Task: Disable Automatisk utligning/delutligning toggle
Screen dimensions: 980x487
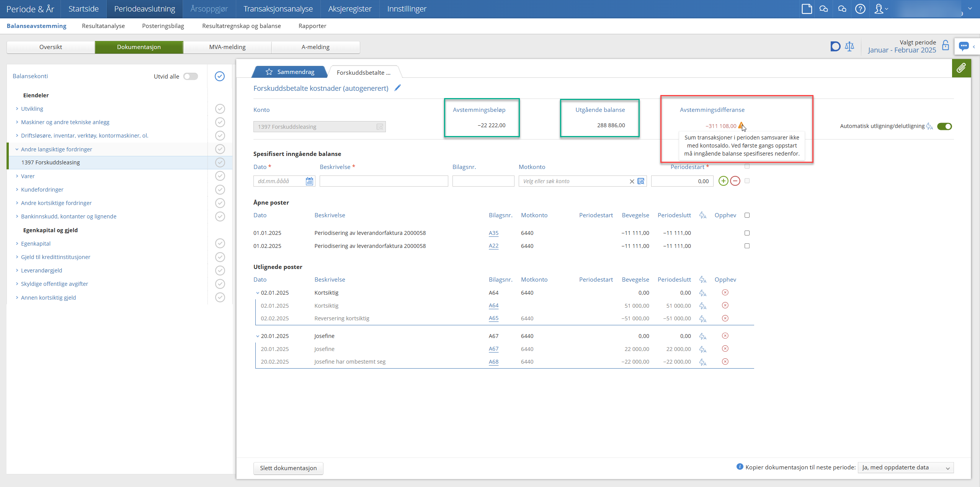Action: pos(944,126)
